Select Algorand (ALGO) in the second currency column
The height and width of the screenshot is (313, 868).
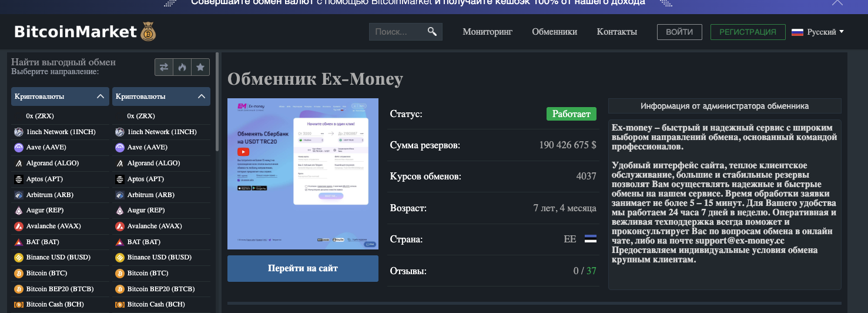pos(161,163)
